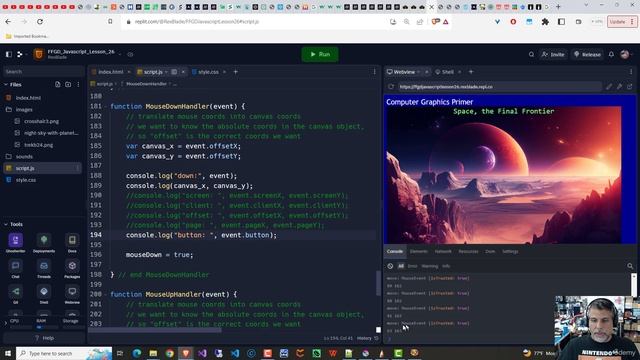
Task: Open Deployments tool
Action: [44, 242]
